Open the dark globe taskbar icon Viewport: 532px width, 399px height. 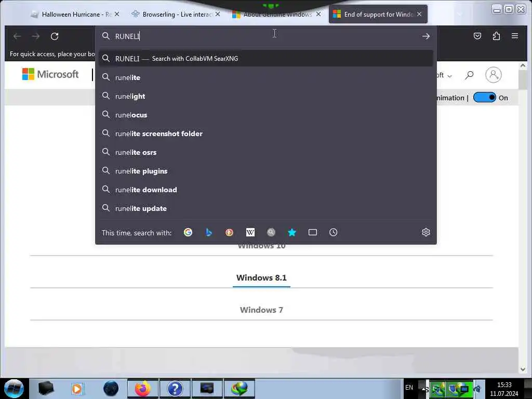point(111,389)
